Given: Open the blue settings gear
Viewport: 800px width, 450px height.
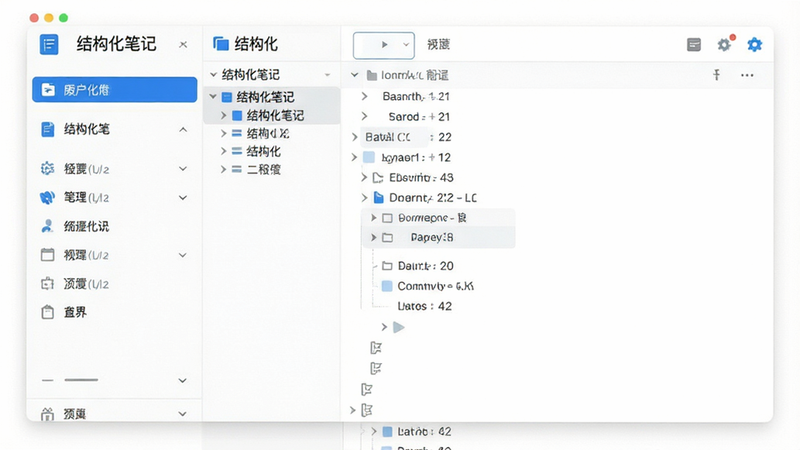Looking at the screenshot, I should point(755,44).
